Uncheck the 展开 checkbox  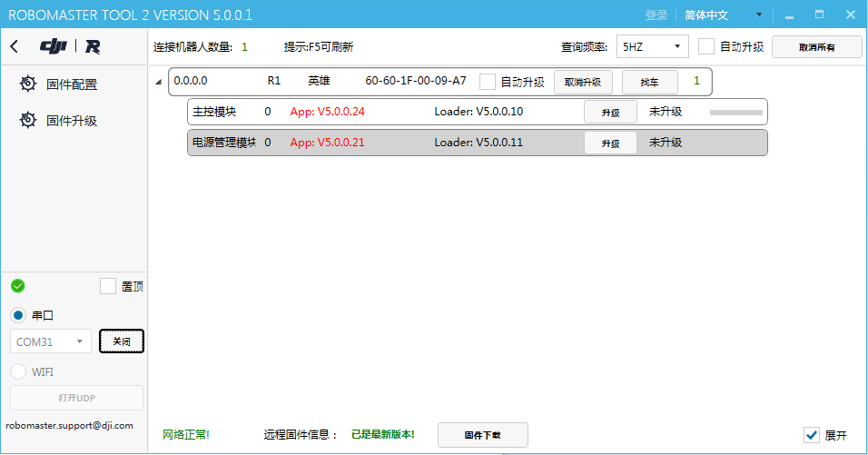(812, 435)
